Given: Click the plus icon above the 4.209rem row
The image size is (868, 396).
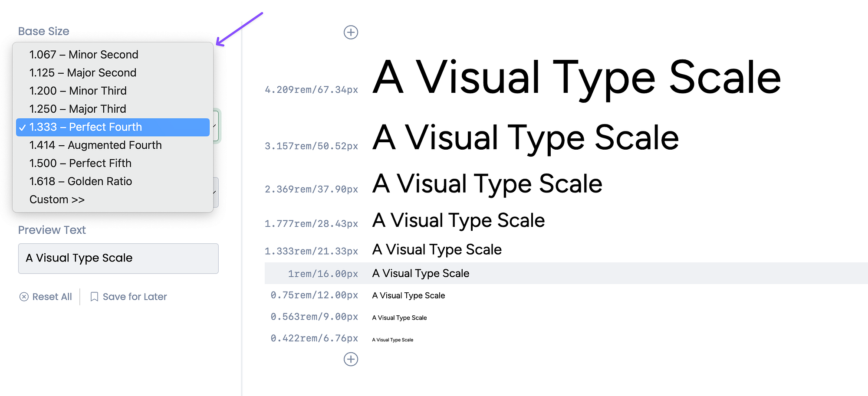Looking at the screenshot, I should coord(351,32).
